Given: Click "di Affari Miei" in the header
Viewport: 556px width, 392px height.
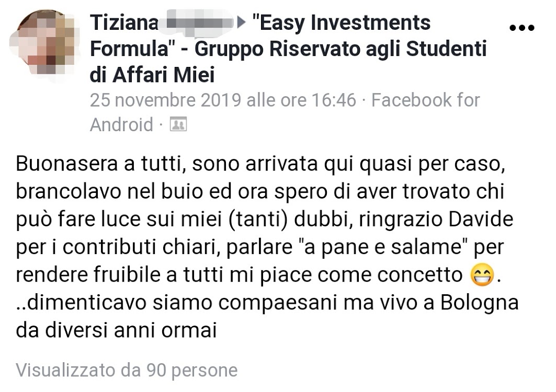Looking at the screenshot, I should (x=153, y=75).
